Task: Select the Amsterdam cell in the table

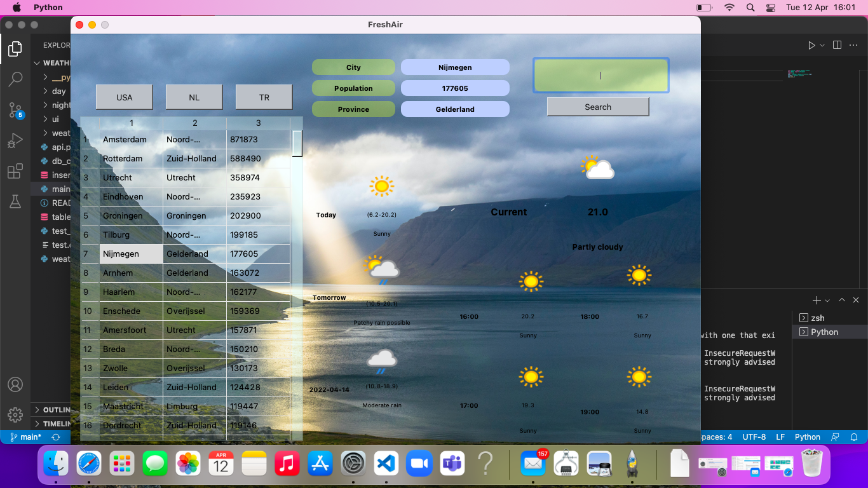Action: point(131,140)
